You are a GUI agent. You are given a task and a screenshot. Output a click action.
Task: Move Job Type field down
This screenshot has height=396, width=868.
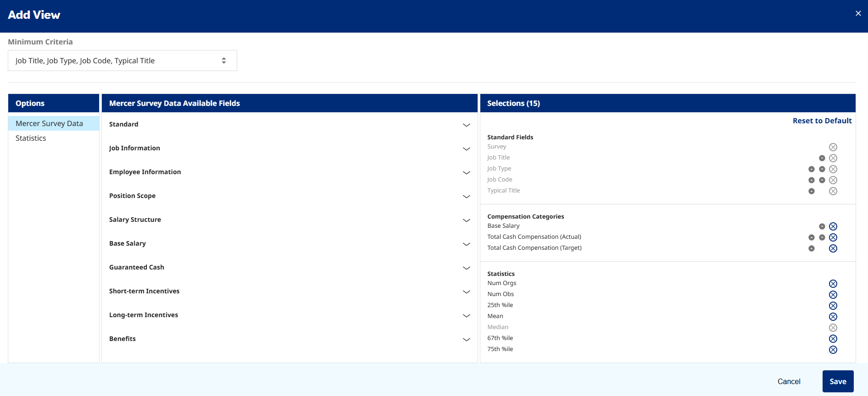point(822,169)
